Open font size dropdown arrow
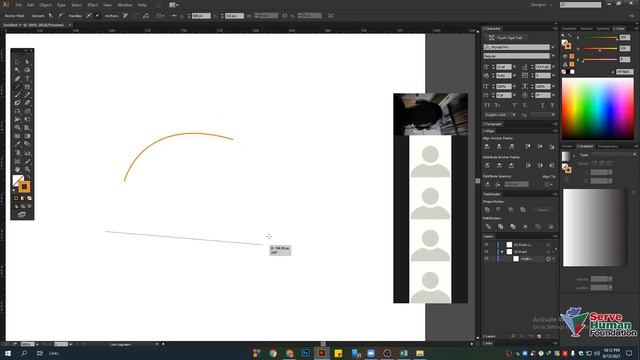The width and height of the screenshot is (640, 360). [x=514, y=67]
